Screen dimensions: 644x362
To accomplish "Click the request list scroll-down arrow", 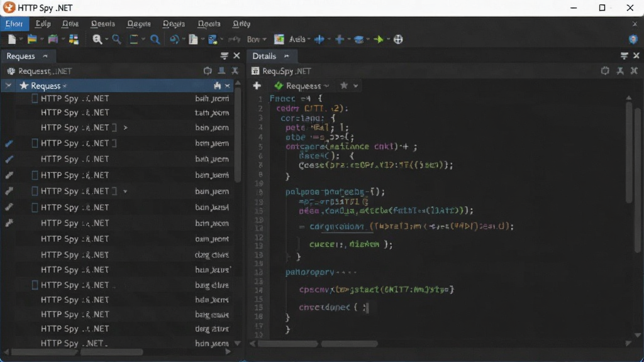I will (237, 343).
